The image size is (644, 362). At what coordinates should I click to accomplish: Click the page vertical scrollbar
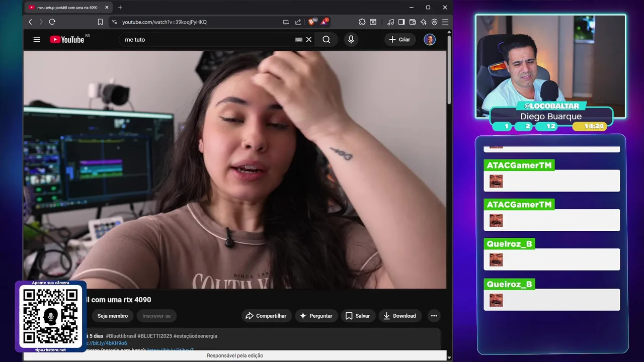click(449, 70)
